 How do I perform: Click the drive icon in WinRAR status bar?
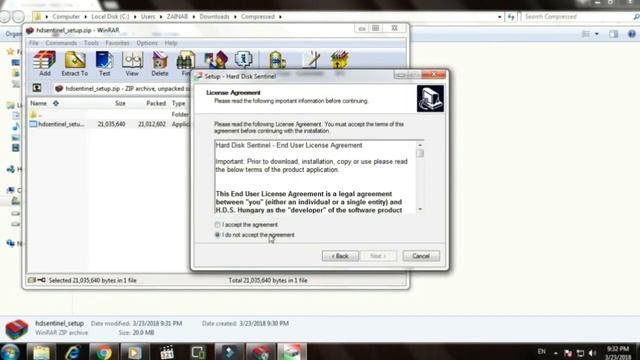click(32, 280)
